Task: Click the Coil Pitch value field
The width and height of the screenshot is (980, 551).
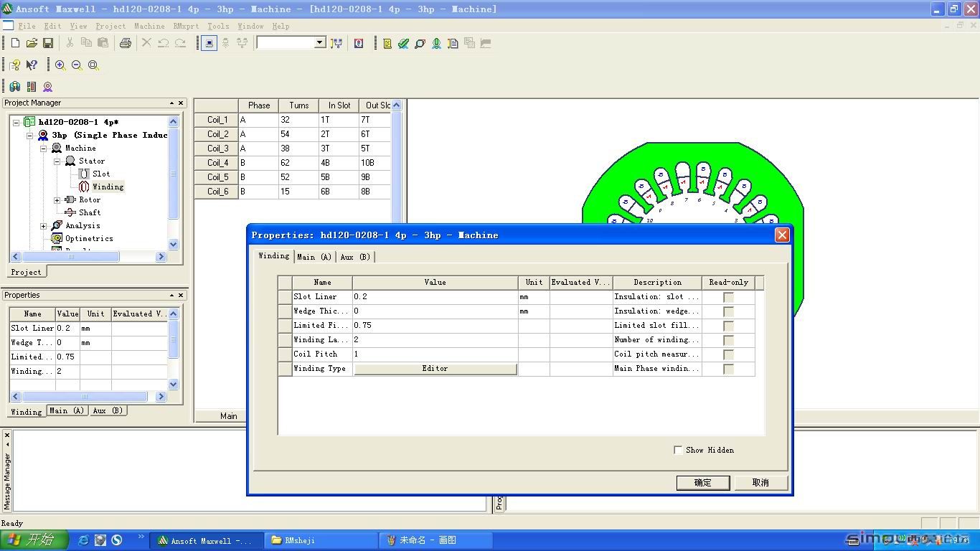Action: (435, 354)
